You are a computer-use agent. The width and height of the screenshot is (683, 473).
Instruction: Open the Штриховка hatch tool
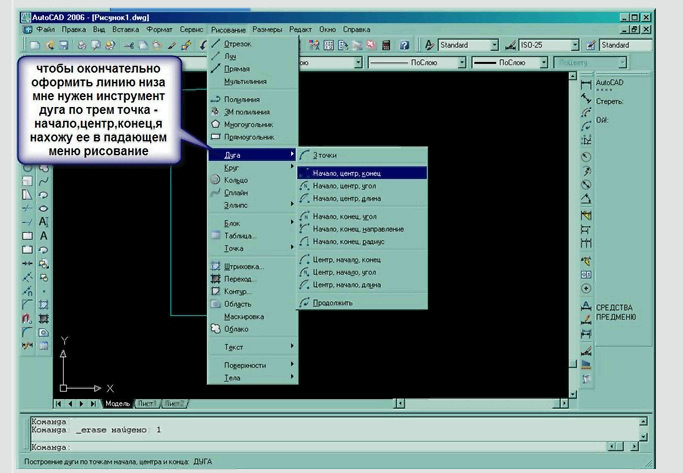click(216, 267)
